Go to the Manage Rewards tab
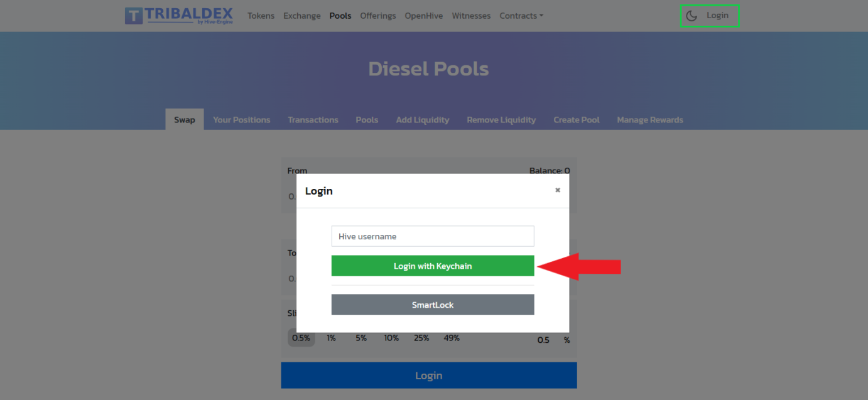 650,119
